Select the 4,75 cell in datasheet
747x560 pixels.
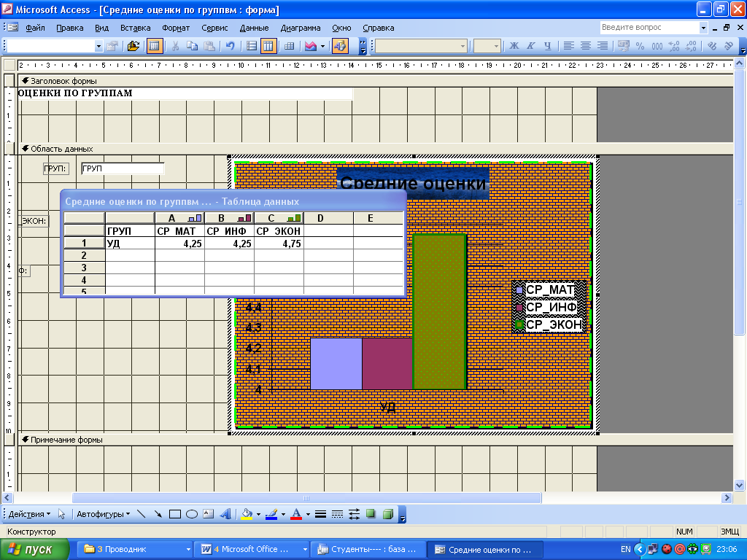[279, 244]
